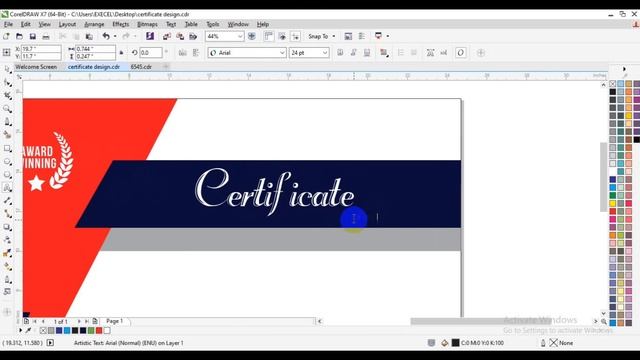Open the Arrange menu

pos(94,24)
